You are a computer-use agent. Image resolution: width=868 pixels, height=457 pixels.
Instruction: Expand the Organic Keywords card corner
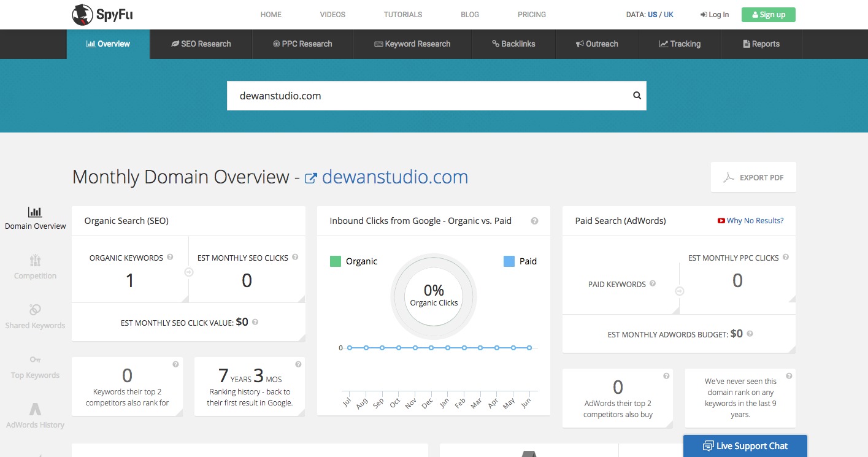click(184, 298)
